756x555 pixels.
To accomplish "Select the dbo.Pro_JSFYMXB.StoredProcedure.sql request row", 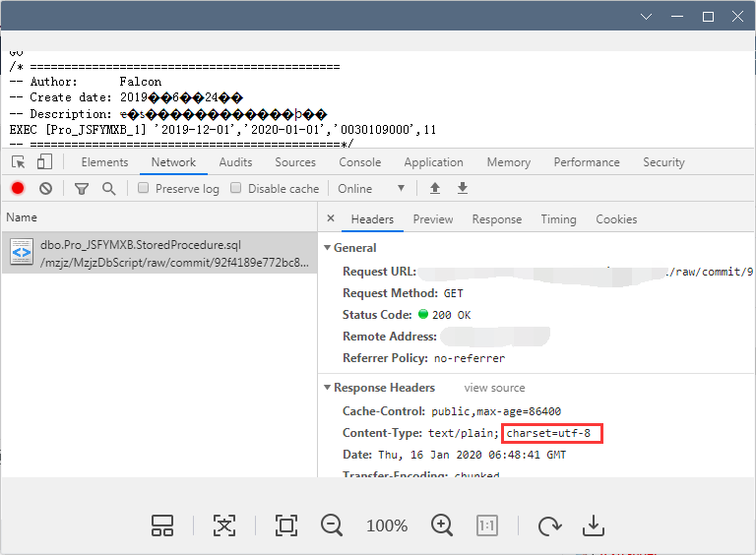I will pos(159,253).
